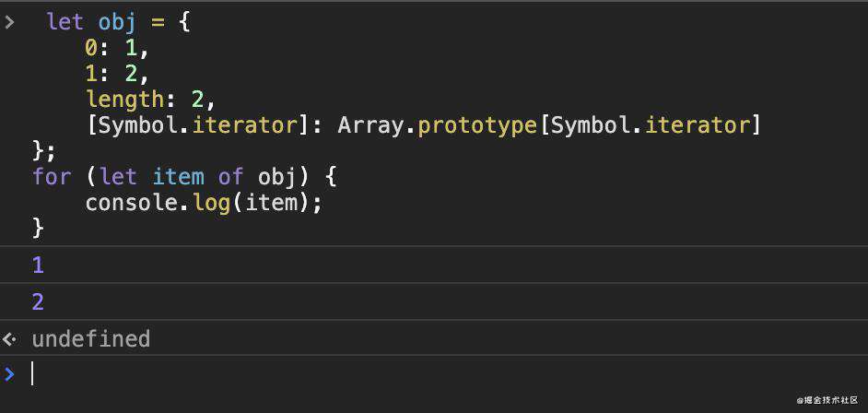
Task: Click the word obj in let declaration
Action: 116,23
